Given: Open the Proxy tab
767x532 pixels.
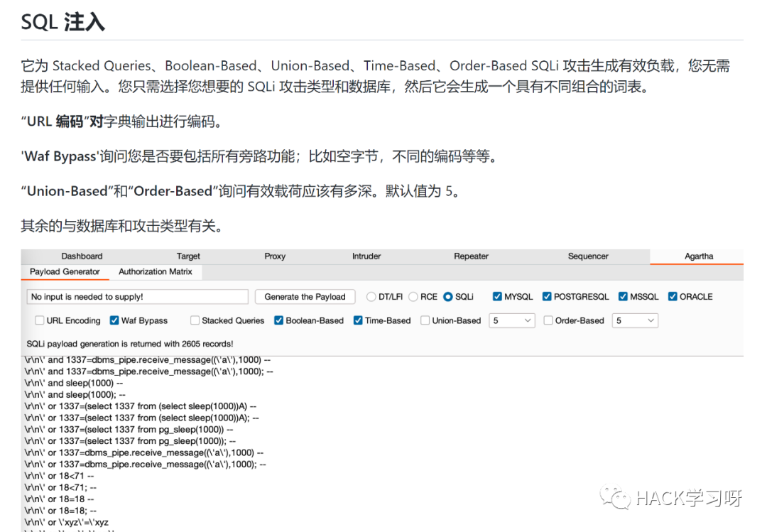Looking at the screenshot, I should pos(275,256).
